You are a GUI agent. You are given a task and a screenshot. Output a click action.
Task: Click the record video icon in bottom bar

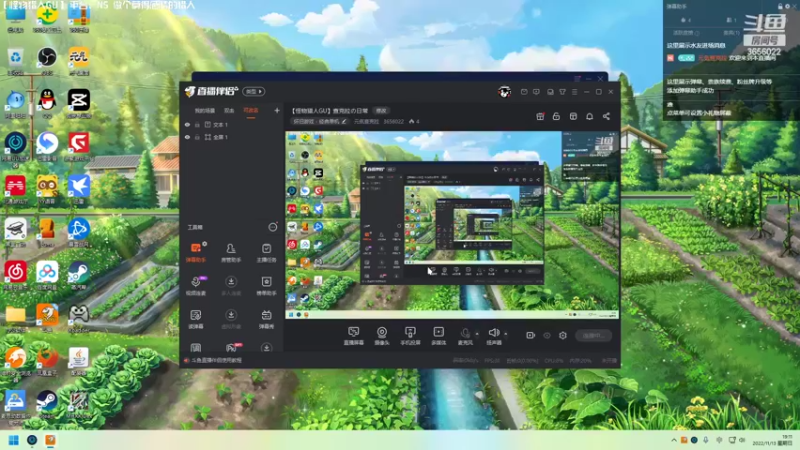point(531,335)
